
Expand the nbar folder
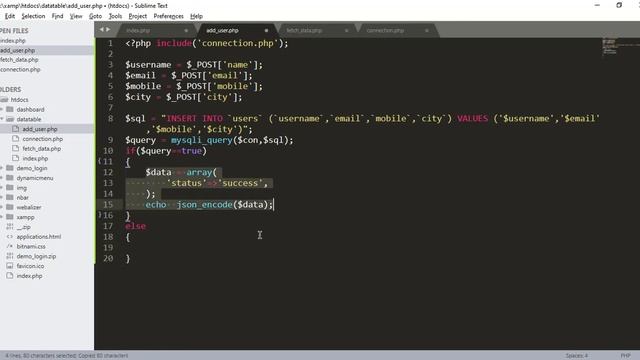[x=2, y=198]
